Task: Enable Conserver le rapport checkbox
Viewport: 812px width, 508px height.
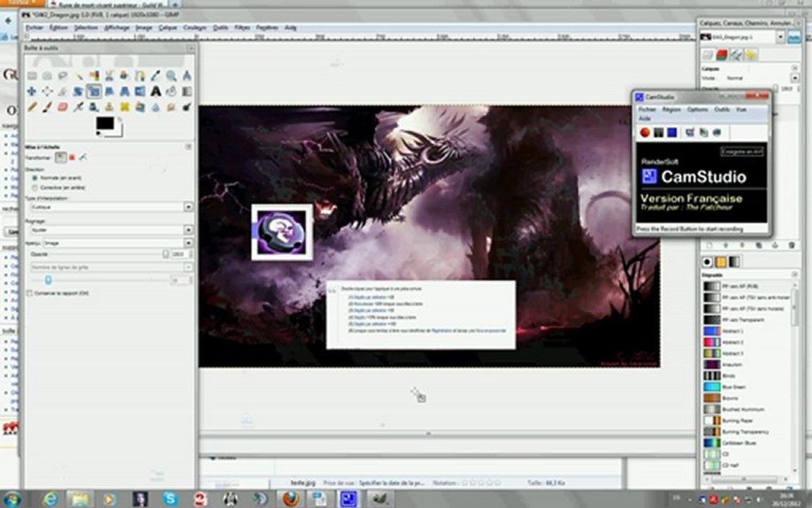Action: click(30, 293)
